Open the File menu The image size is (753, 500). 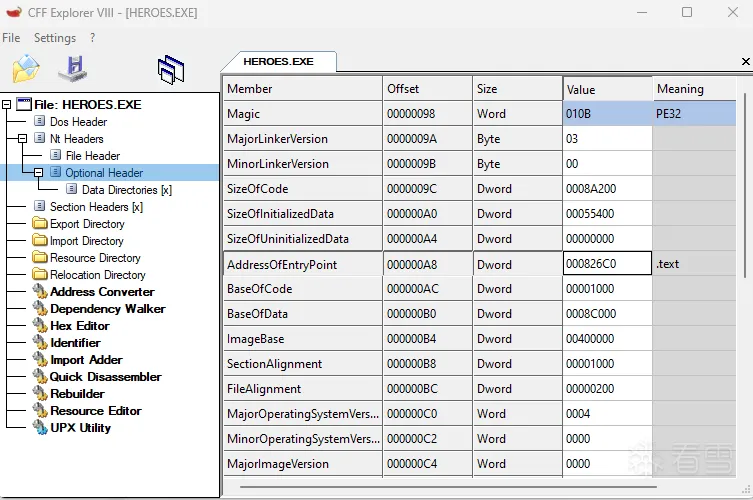11,37
